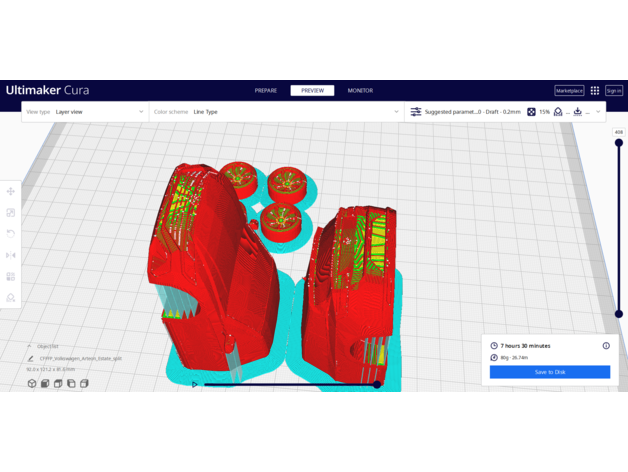The width and height of the screenshot is (628, 472).
Task: Click the print time info icon
Action: coord(606,345)
